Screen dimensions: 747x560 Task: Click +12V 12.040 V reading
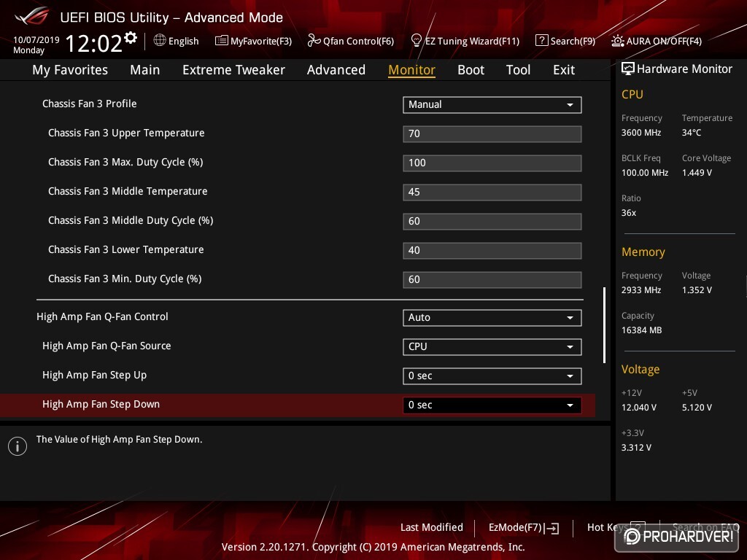click(x=639, y=408)
